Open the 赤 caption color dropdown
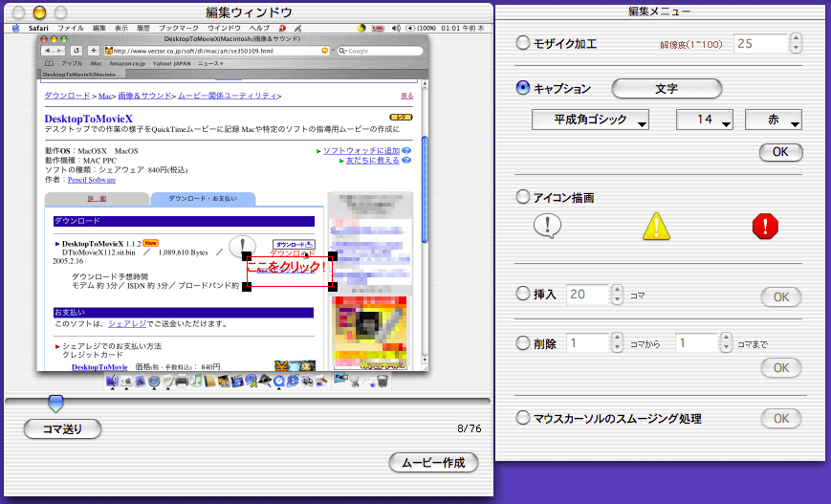The image size is (831, 504). click(774, 120)
